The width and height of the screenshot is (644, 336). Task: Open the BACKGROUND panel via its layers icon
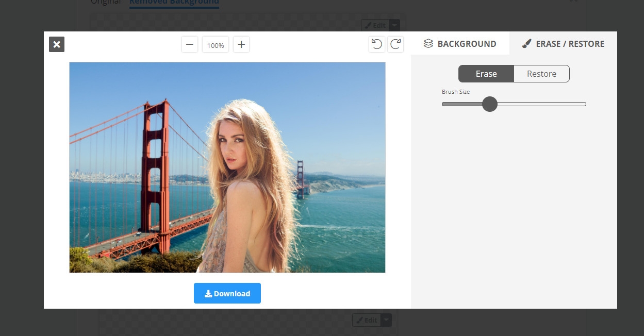point(428,44)
